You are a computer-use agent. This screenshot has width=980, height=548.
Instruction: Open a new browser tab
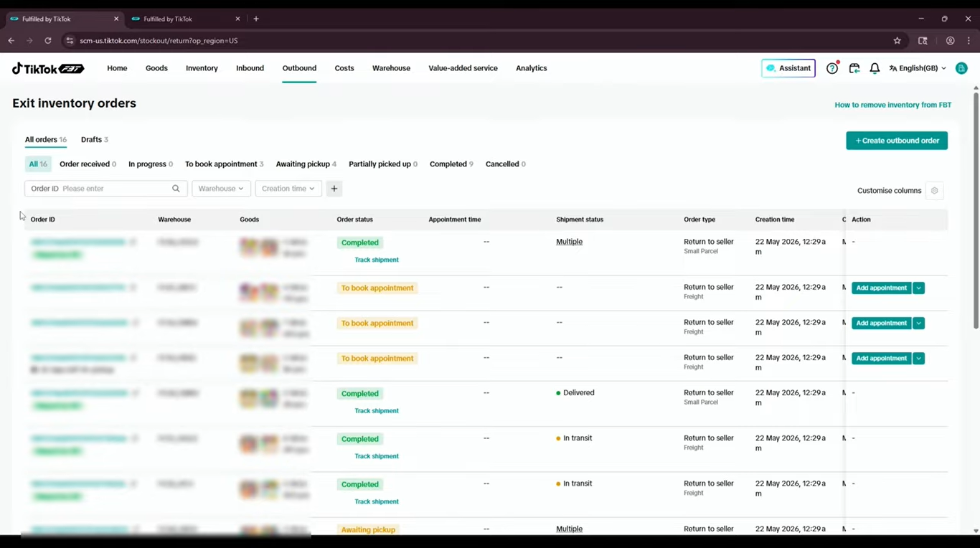(x=256, y=19)
